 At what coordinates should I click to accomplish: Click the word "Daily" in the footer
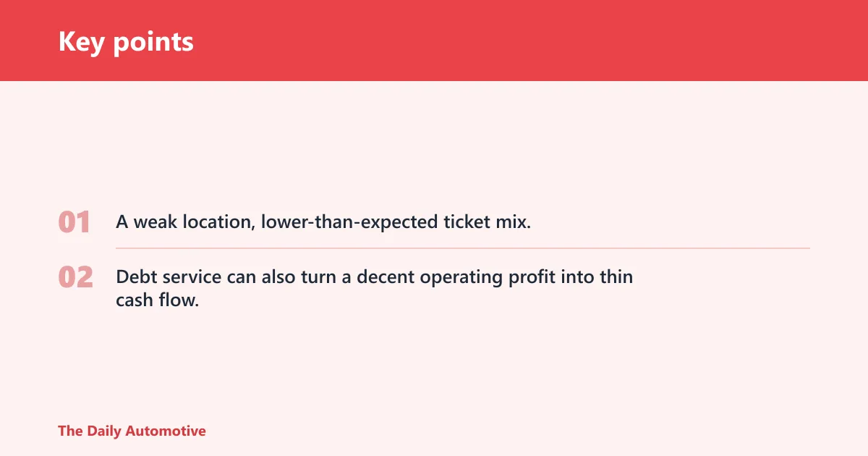104,431
